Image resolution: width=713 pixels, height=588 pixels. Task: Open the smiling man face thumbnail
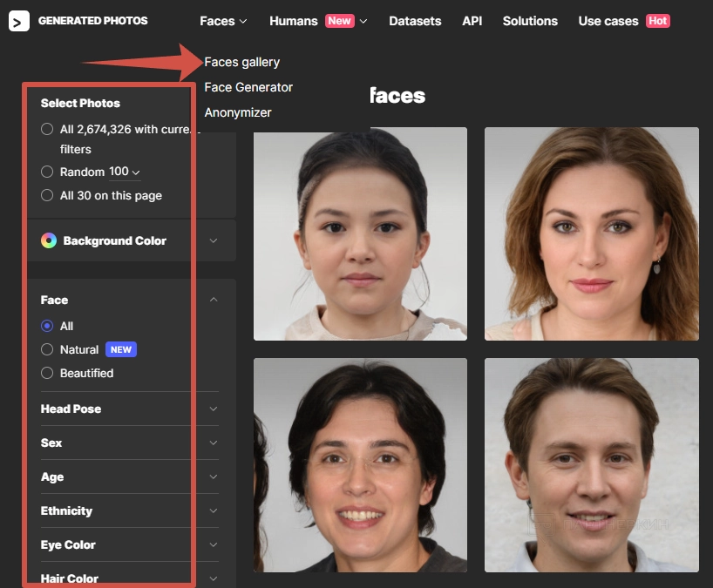pyautogui.click(x=591, y=464)
